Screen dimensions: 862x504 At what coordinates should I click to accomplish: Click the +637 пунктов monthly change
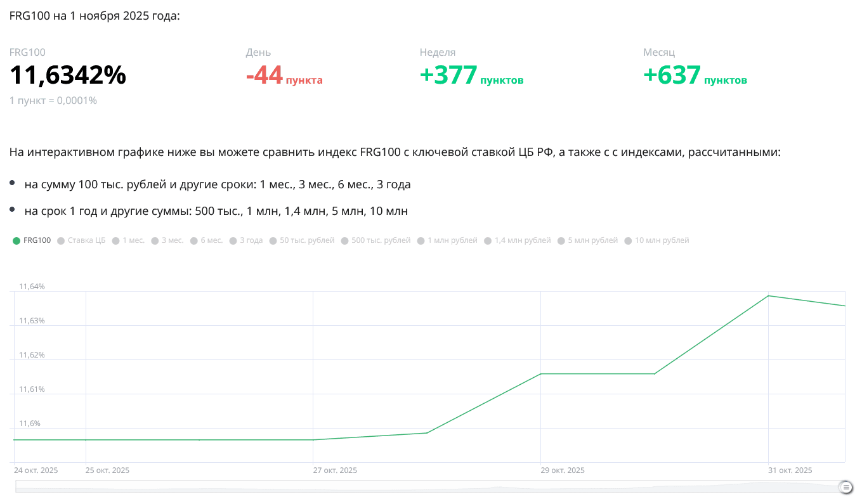[695, 76]
